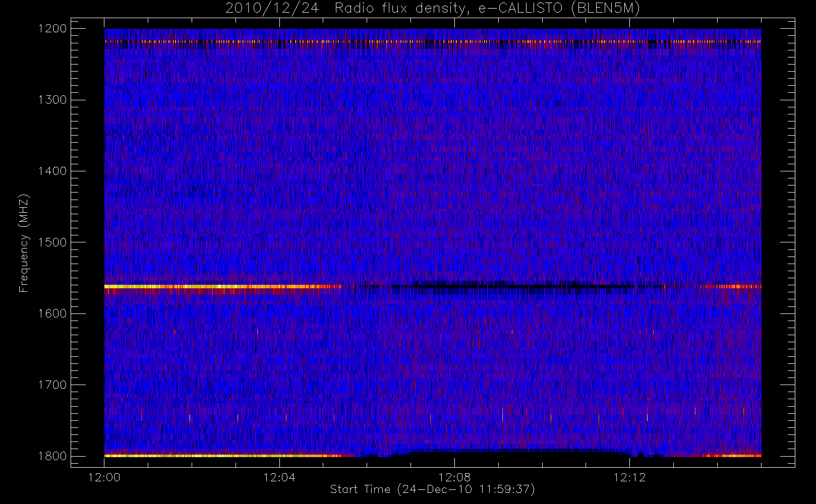The image size is (816, 504).
Task: Select the 1600 frequency tick label
Action: click(x=53, y=313)
